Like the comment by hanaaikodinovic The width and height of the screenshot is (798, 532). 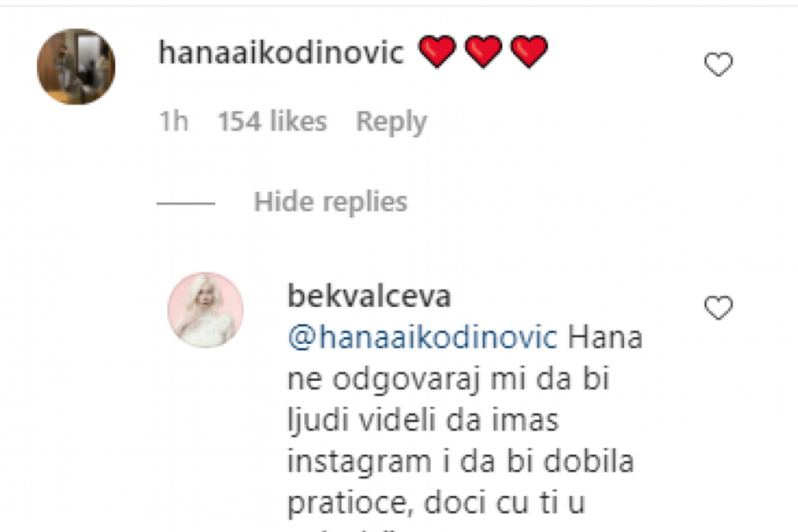click(718, 64)
